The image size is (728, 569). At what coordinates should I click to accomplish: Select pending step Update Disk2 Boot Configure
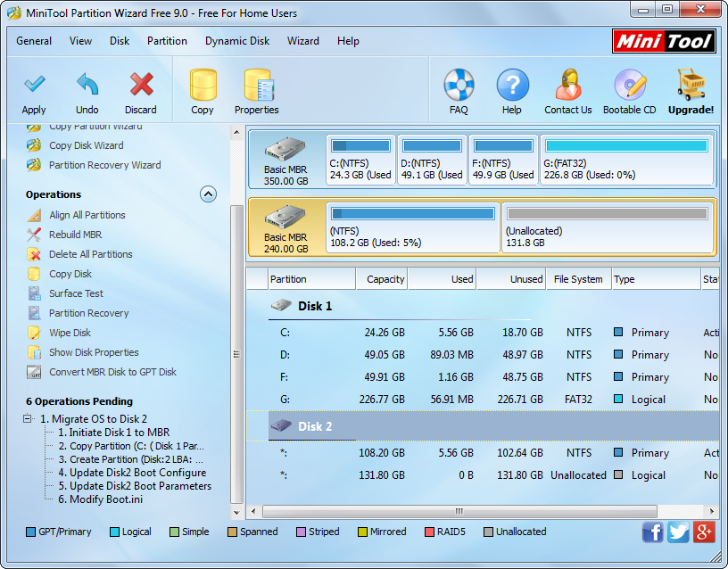132,473
